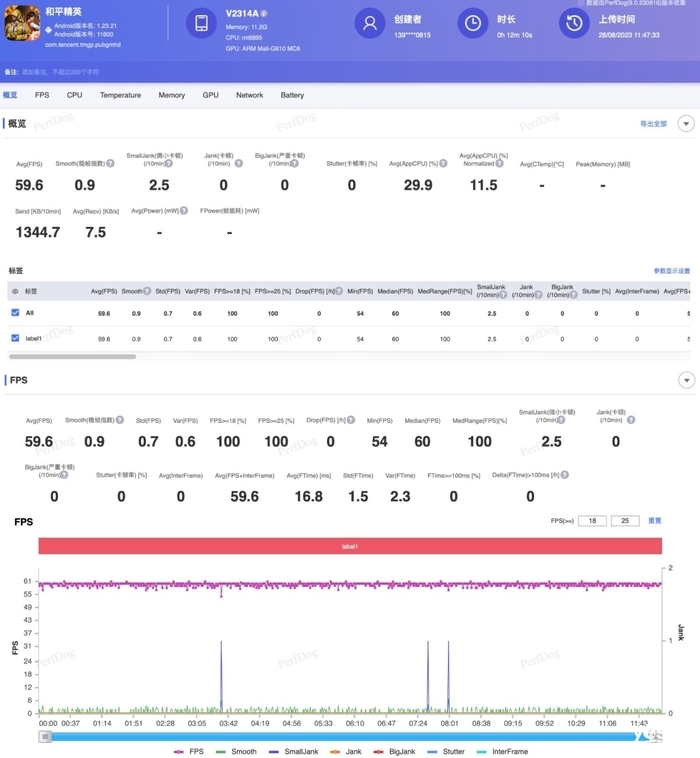The height and width of the screenshot is (758, 700).
Task: Open help icon on table Smooth column
Action: [x=147, y=291]
